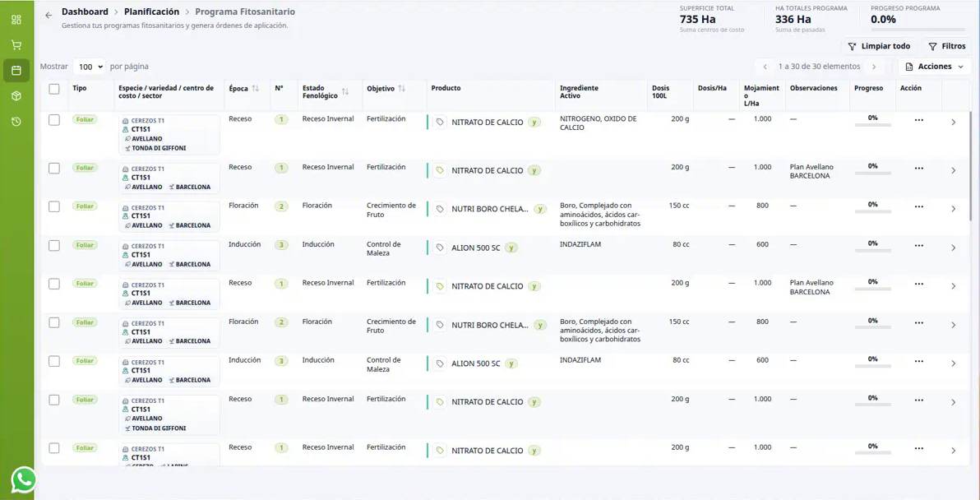Open the package box sidebar icon
Image resolution: width=980 pixels, height=500 pixels.
16,95
